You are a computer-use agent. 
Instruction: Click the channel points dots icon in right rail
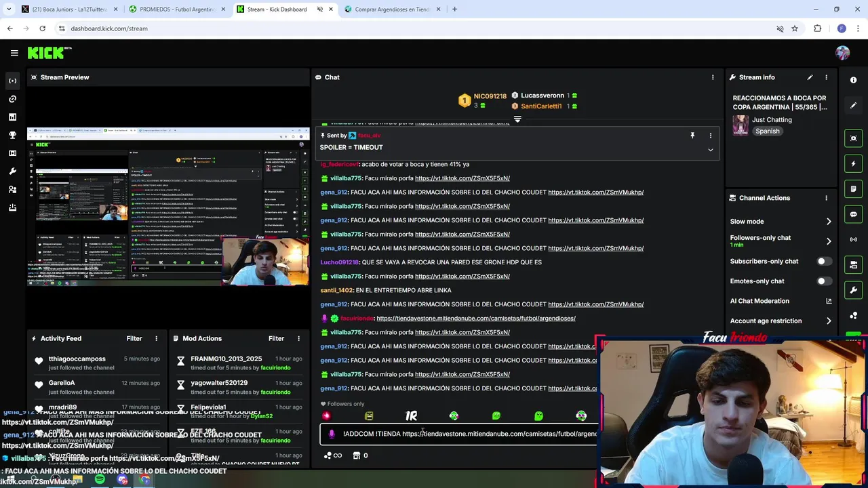click(x=853, y=315)
